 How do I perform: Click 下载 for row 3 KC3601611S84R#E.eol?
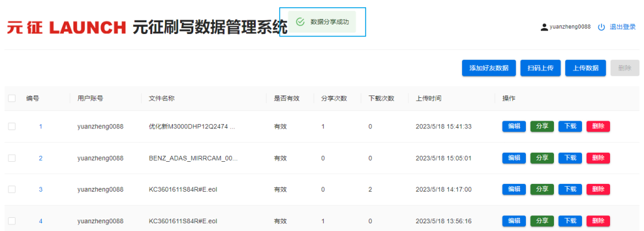(570, 189)
